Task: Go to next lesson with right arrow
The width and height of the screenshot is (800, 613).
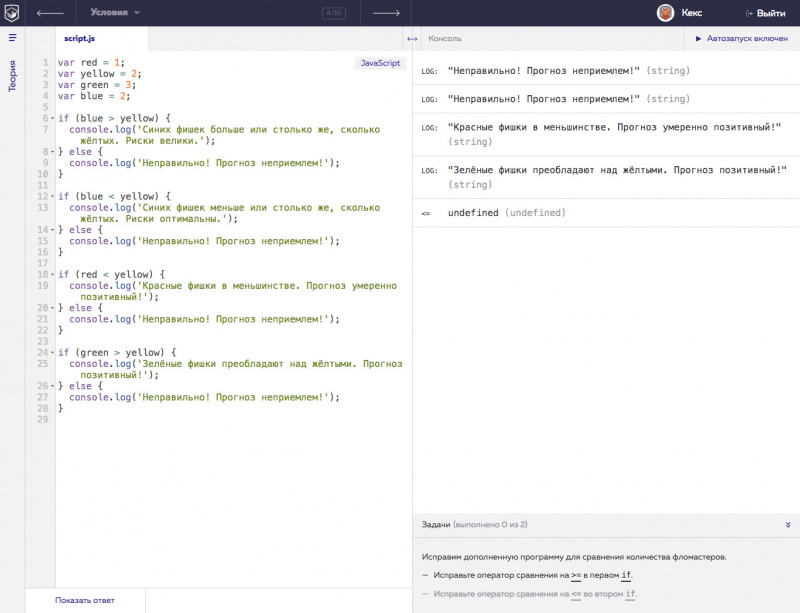Action: click(x=385, y=13)
